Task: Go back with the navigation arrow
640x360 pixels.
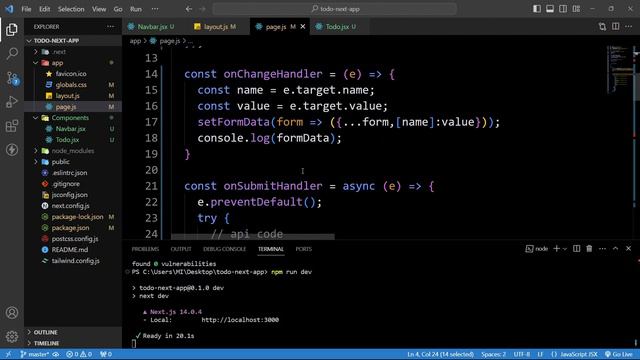Action: click(189, 9)
